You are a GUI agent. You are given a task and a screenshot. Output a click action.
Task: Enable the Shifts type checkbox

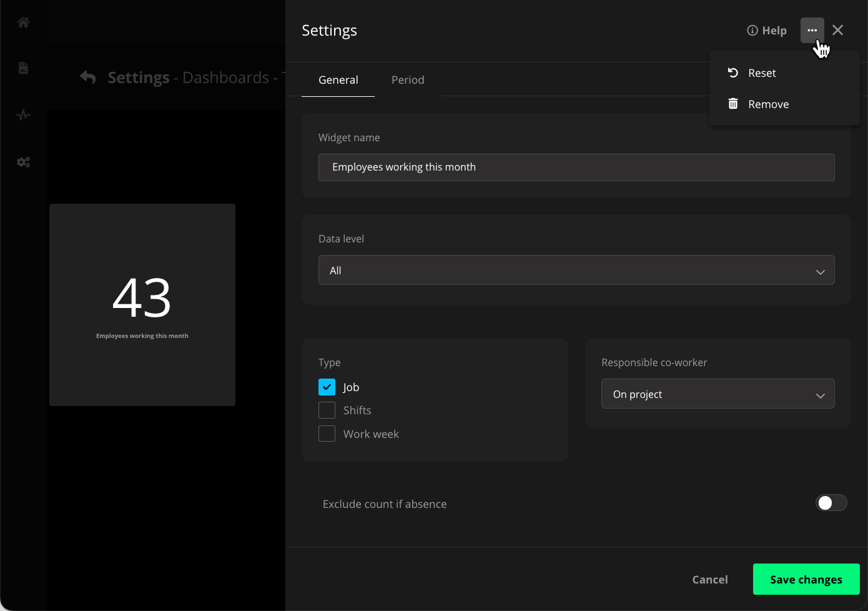point(327,410)
